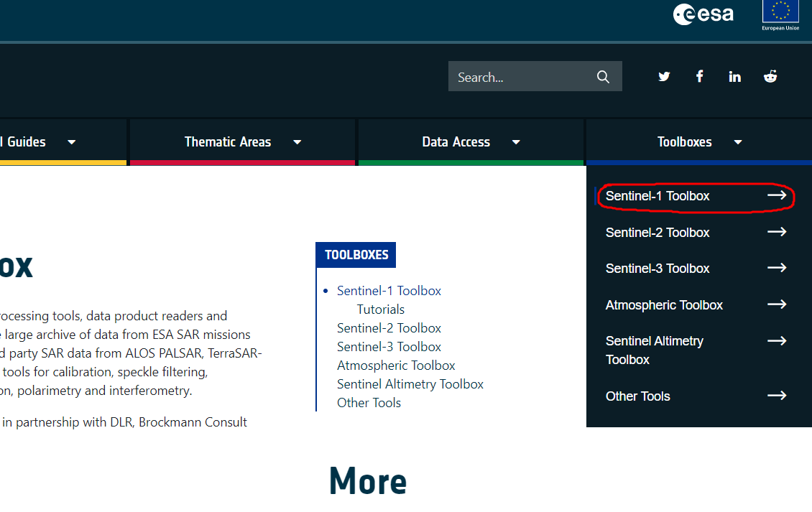This screenshot has height=512, width=812.
Task: Expand the Thematic Areas caret
Action: [297, 142]
